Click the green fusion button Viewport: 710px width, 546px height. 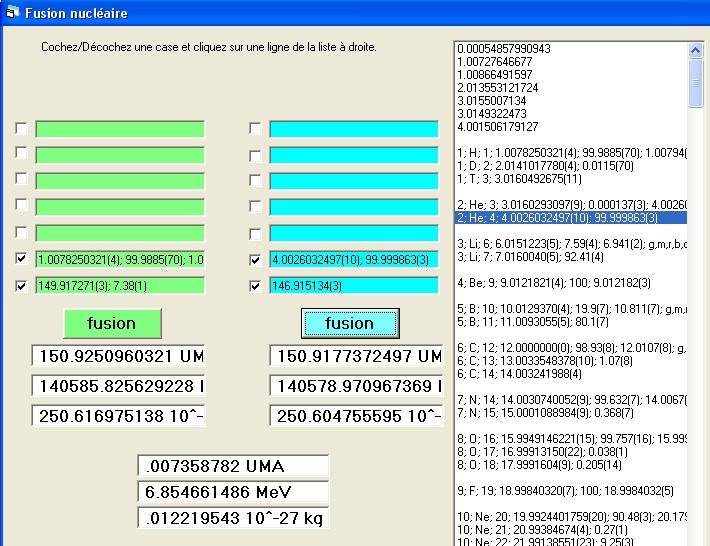pyautogui.click(x=112, y=323)
